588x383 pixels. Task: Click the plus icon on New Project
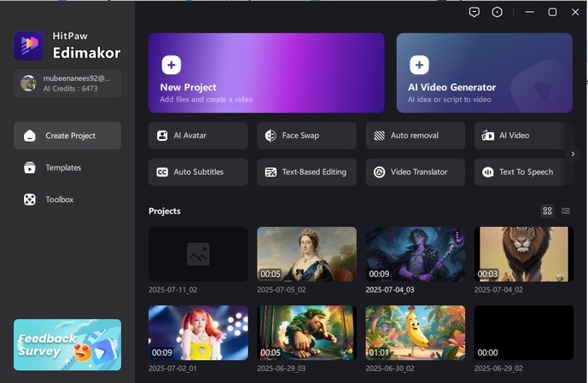(x=172, y=65)
